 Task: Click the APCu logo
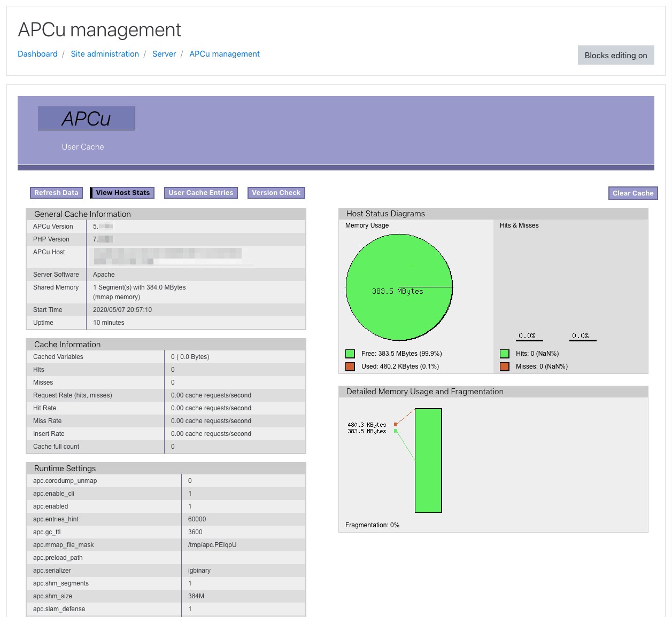86,118
